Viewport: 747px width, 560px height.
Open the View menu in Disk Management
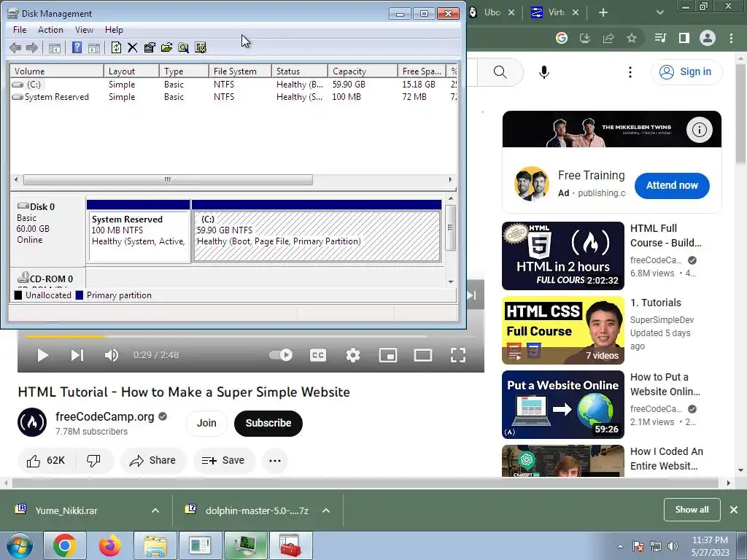pyautogui.click(x=84, y=29)
